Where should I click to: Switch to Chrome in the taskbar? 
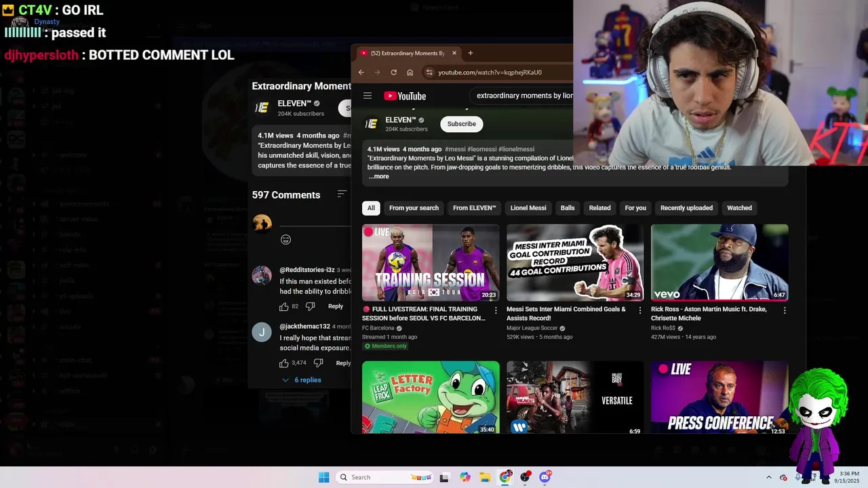505,477
